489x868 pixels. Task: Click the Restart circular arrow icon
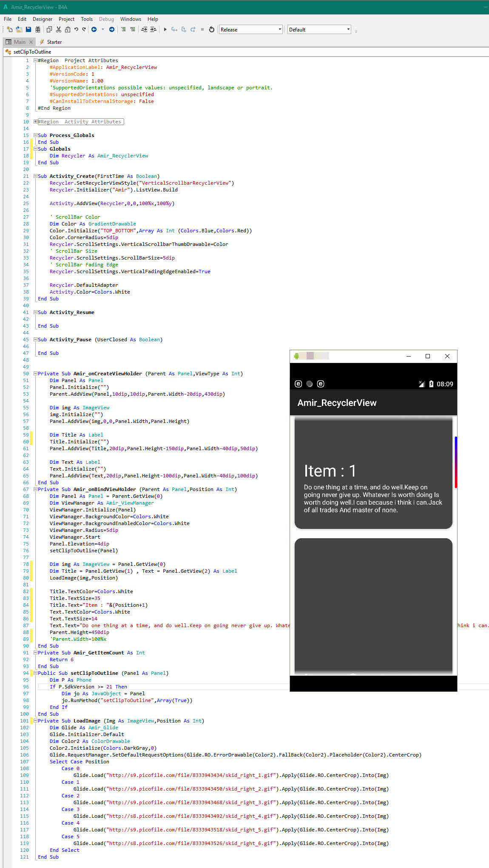212,29
